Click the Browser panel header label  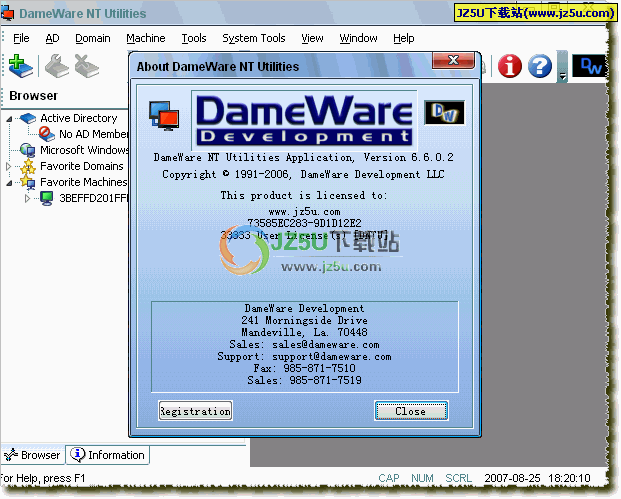(x=33, y=96)
